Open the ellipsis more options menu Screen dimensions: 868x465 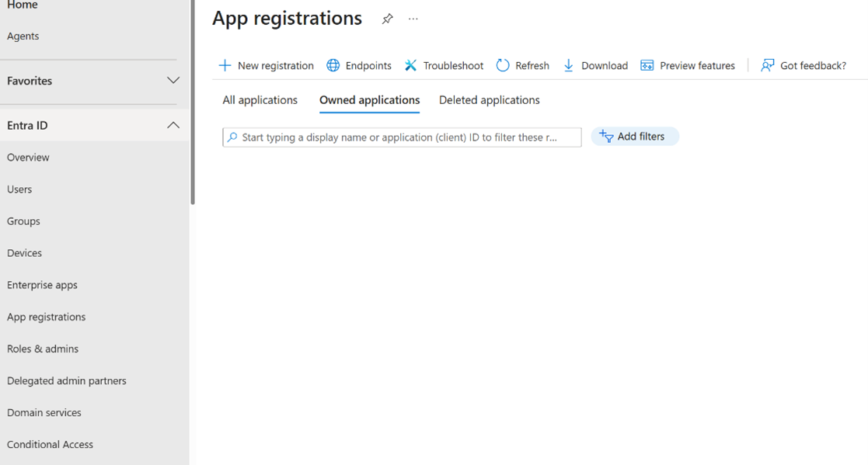tap(413, 19)
